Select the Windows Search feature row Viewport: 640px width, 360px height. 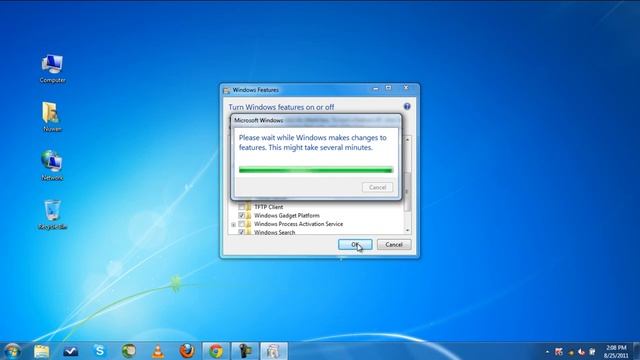tap(274, 232)
